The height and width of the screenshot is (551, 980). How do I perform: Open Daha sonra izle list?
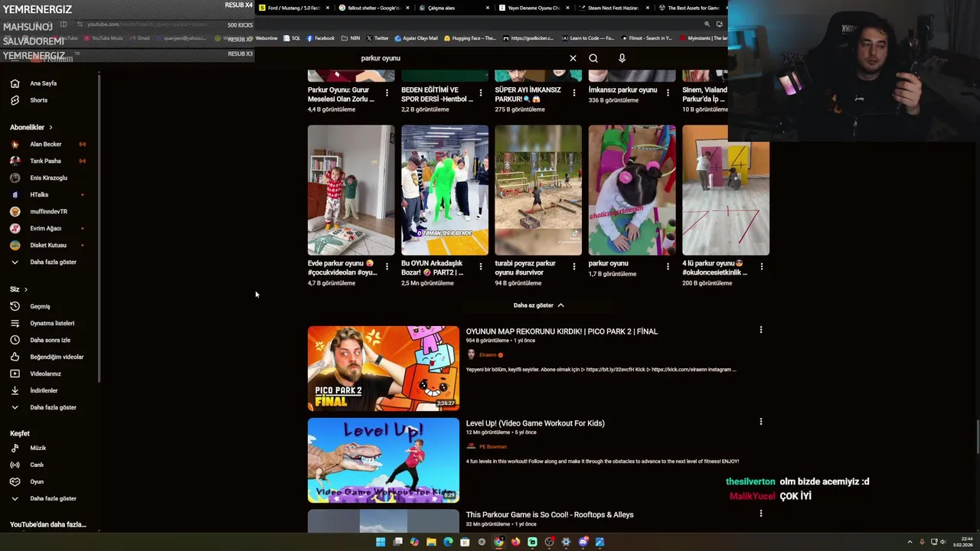[x=50, y=340]
